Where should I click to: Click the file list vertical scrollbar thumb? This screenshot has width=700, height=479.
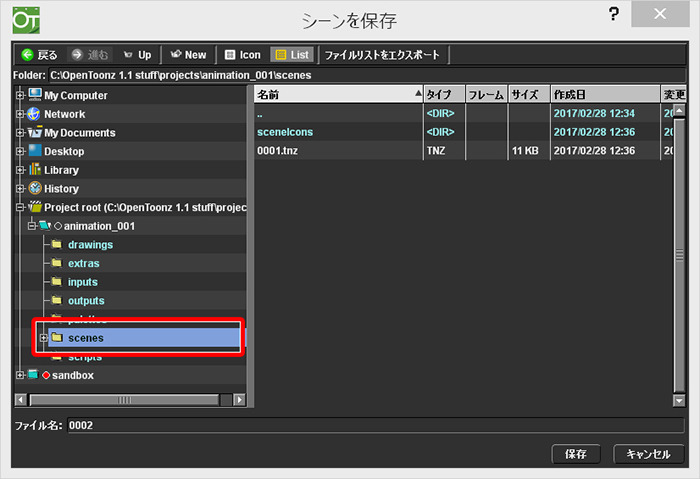coord(679,255)
